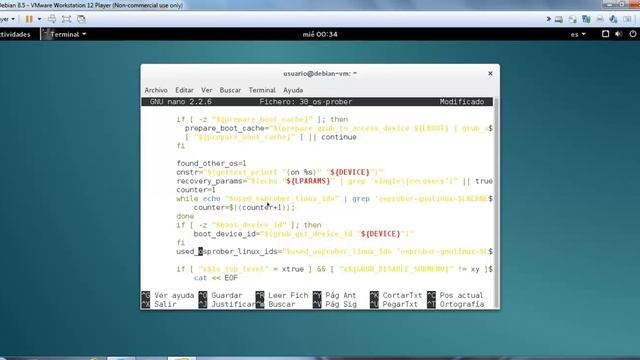
Task: Click the 'Ortografía' nano shortcut
Action: 456,304
